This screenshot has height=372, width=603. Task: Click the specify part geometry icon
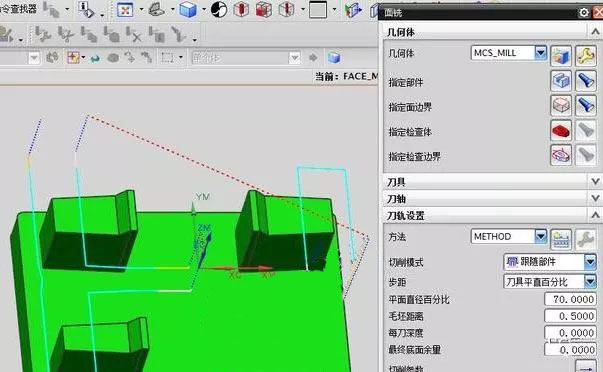point(561,81)
